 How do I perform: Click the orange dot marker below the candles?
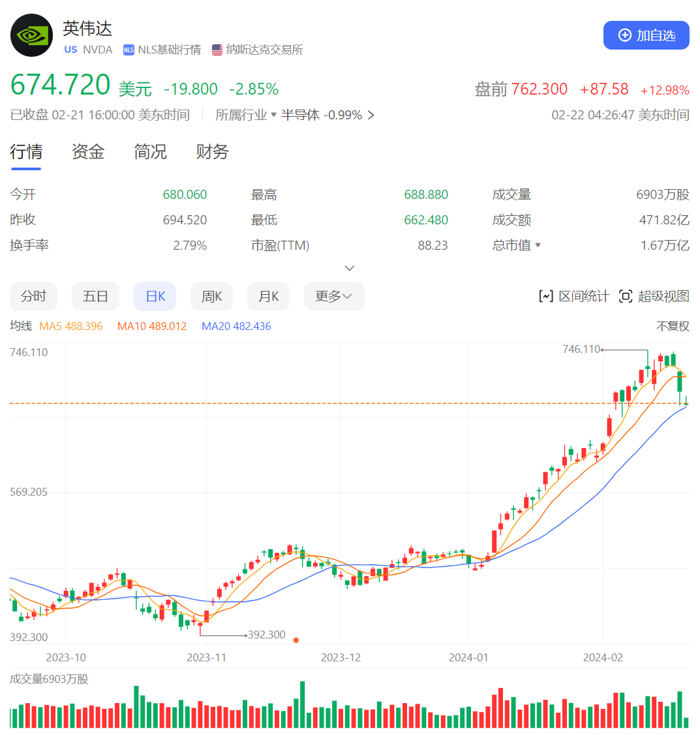point(296,640)
